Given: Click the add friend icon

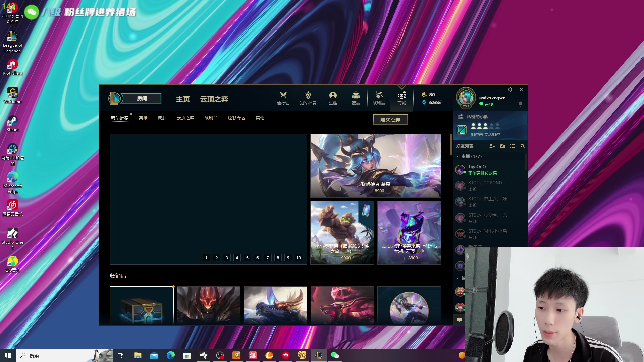Looking at the screenshot, I should pyautogui.click(x=492, y=146).
